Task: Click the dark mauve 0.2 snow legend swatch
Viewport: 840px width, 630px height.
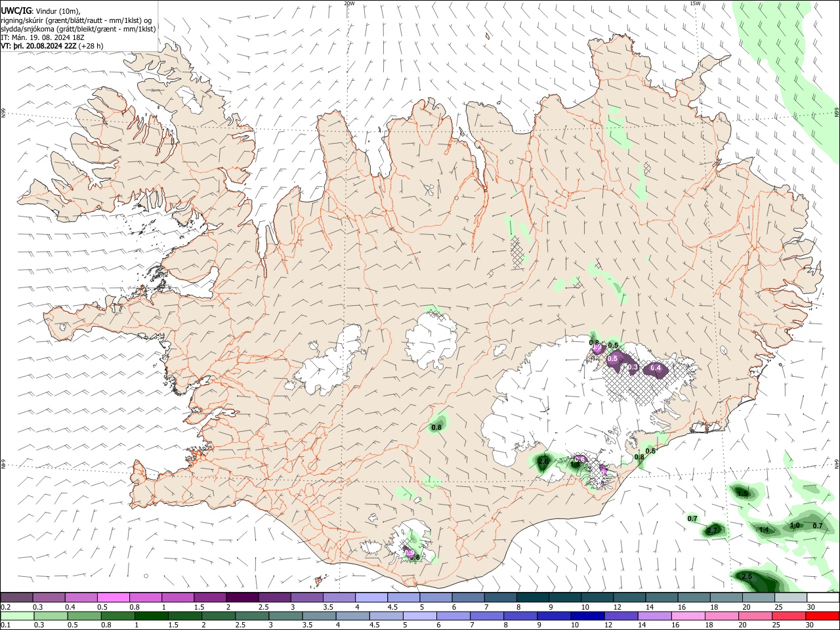Action: pos(17,598)
